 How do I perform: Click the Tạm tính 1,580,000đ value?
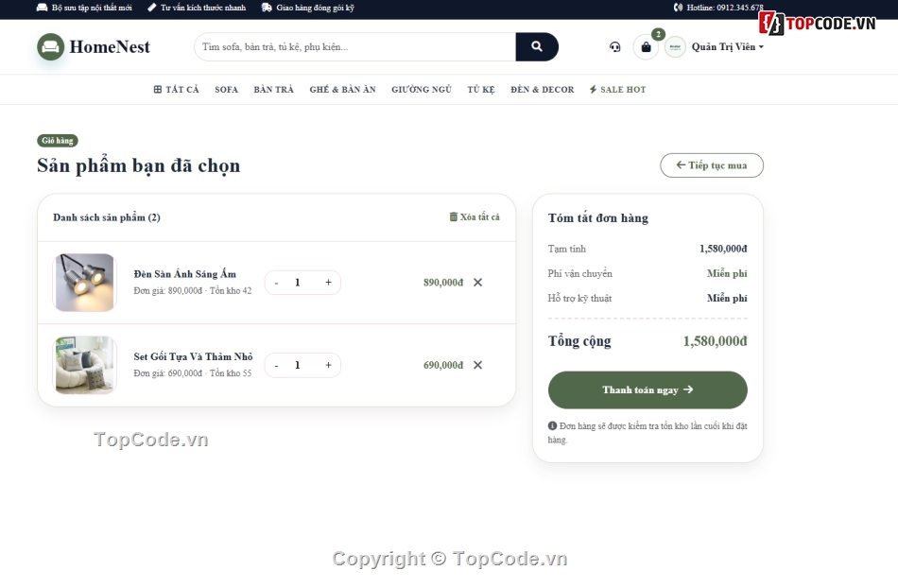point(723,249)
